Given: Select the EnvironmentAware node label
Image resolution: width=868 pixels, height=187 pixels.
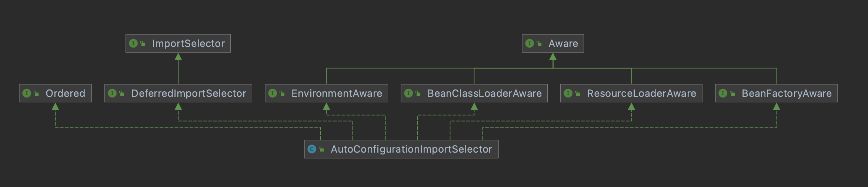Looking at the screenshot, I should click(x=337, y=93).
